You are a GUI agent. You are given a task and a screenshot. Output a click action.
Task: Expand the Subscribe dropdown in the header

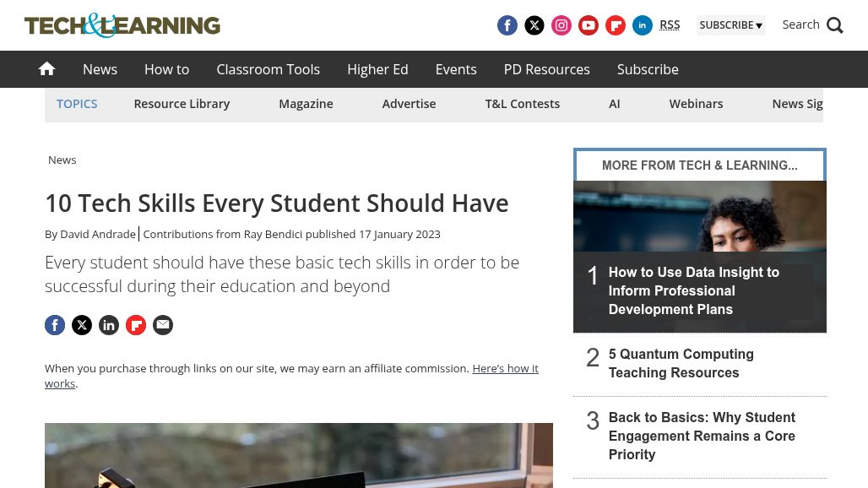pyautogui.click(x=730, y=25)
